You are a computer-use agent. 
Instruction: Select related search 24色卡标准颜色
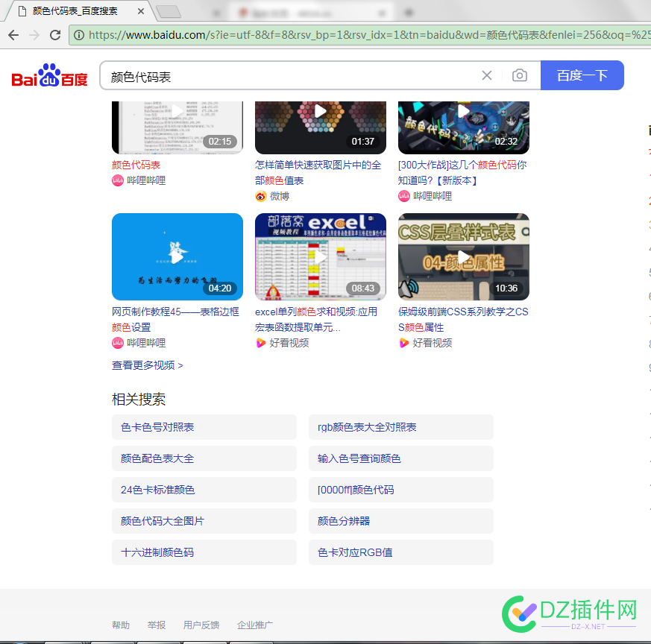[x=204, y=490]
